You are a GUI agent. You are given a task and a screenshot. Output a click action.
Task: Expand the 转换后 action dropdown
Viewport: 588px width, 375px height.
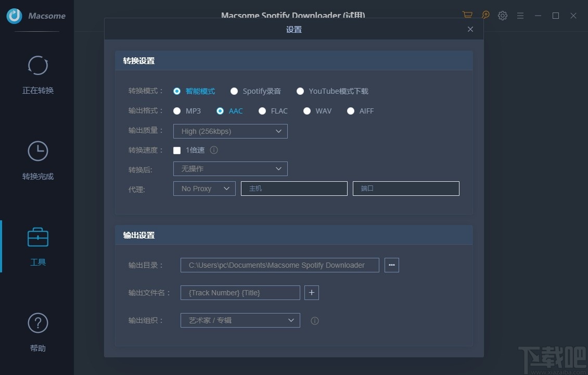coord(230,169)
